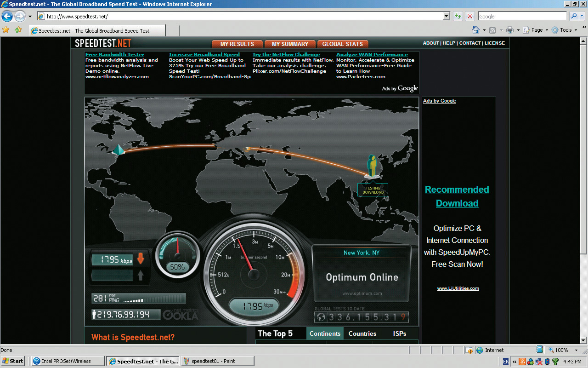Open Try the NetFlow Challenge ad link
Viewport: 588px width, 368px height.
point(286,54)
